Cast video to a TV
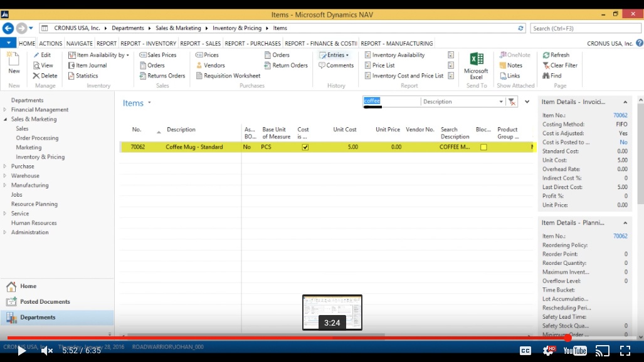Screen dimensions: 644x362 tap(602, 351)
